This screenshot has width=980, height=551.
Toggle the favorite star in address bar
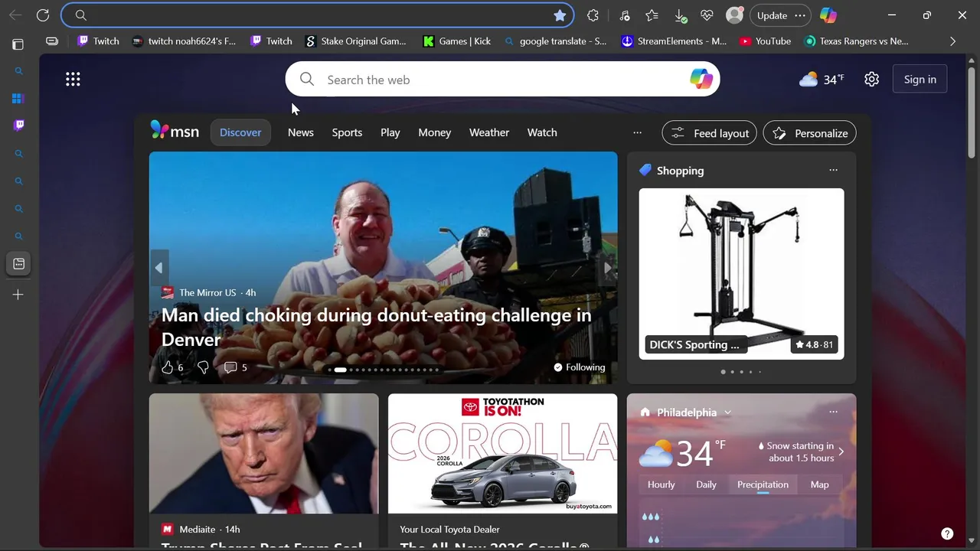pos(560,15)
